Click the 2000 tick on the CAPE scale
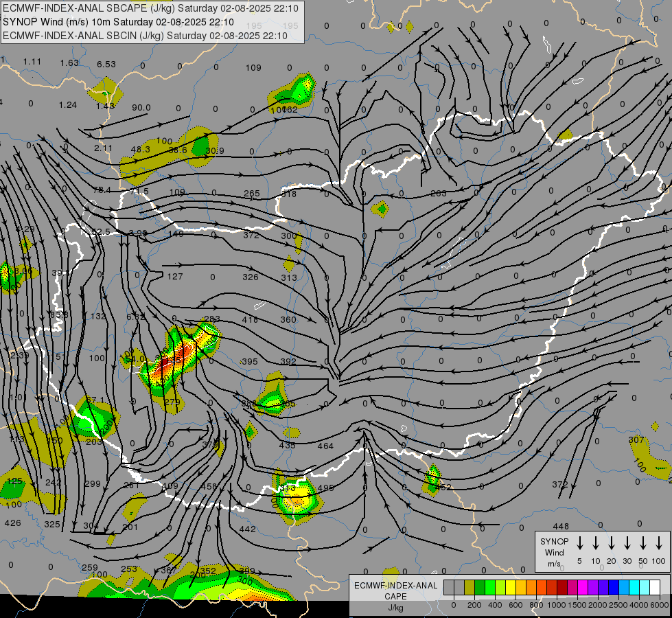The height and width of the screenshot is (618, 672). click(598, 605)
